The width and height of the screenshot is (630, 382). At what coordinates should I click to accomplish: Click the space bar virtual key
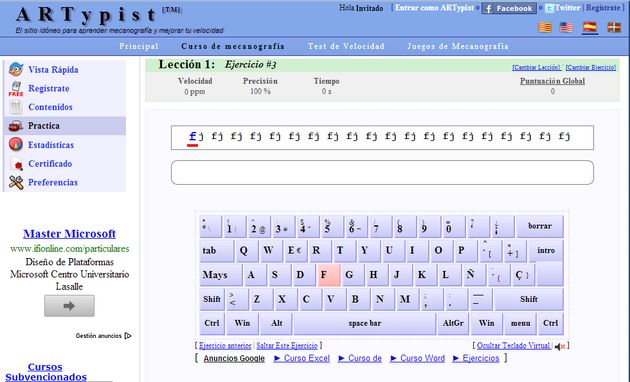[x=364, y=323]
